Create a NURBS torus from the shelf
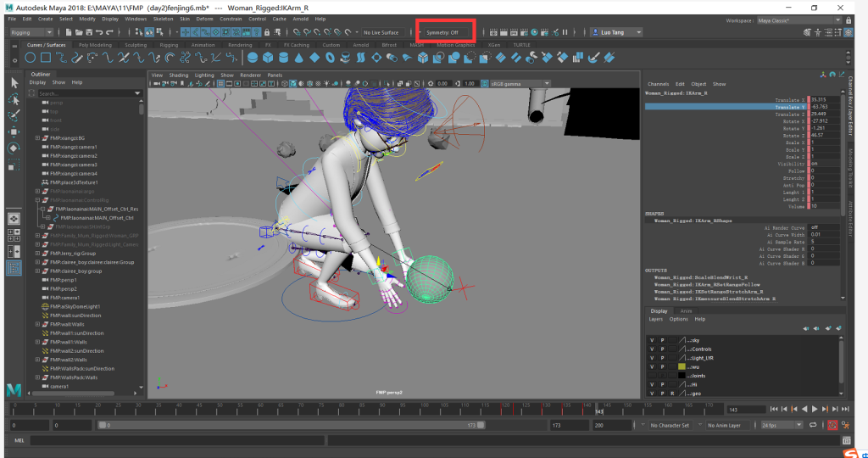 click(330, 57)
